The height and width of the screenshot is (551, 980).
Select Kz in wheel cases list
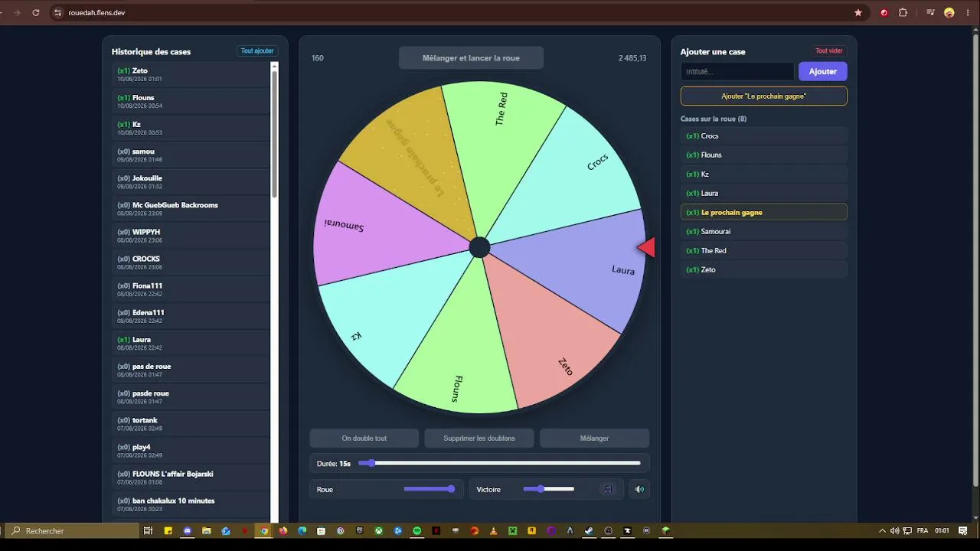pyautogui.click(x=764, y=174)
